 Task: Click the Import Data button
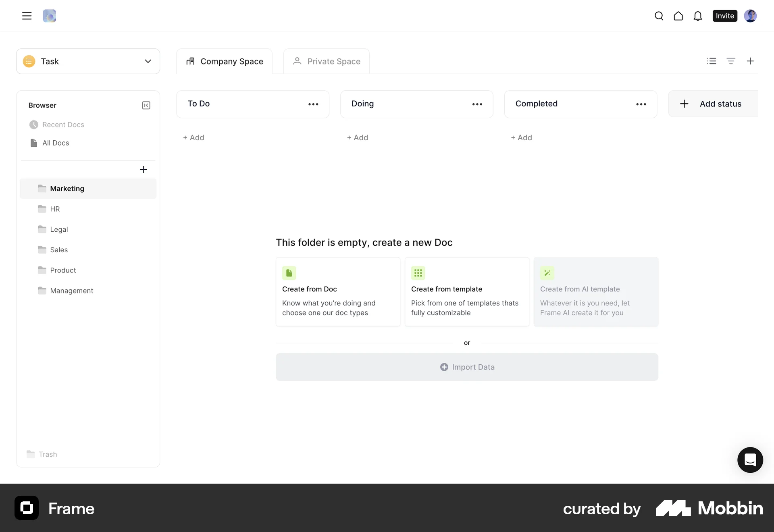467,367
